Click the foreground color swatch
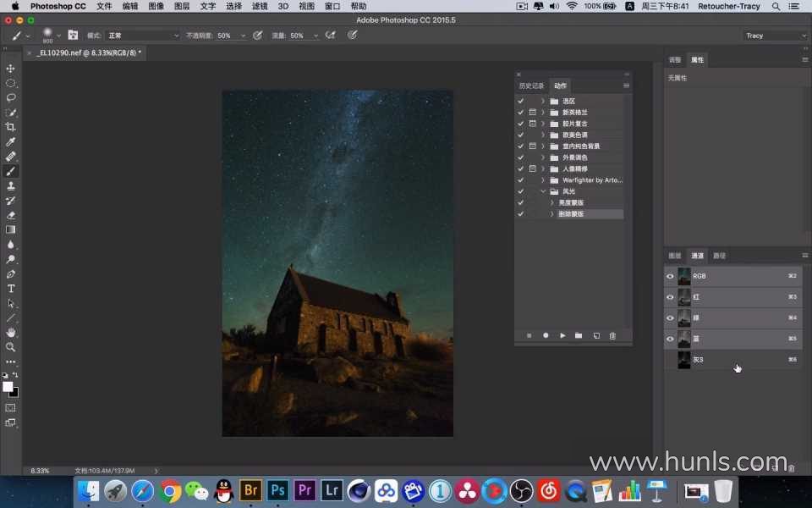The height and width of the screenshot is (508, 812). tap(8, 387)
